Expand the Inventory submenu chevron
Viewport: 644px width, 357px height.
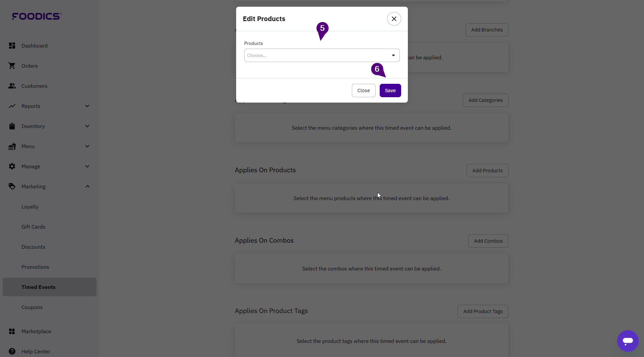tap(87, 126)
